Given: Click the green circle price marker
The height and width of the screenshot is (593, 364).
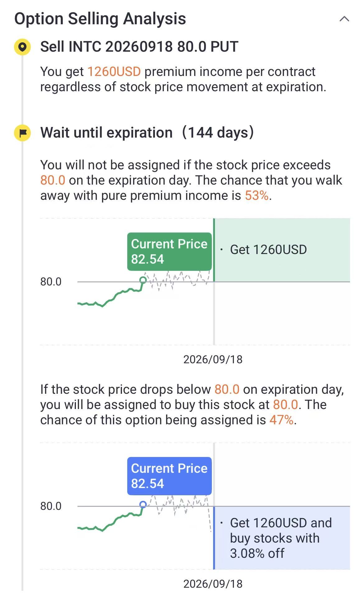Looking at the screenshot, I should 143,280.
